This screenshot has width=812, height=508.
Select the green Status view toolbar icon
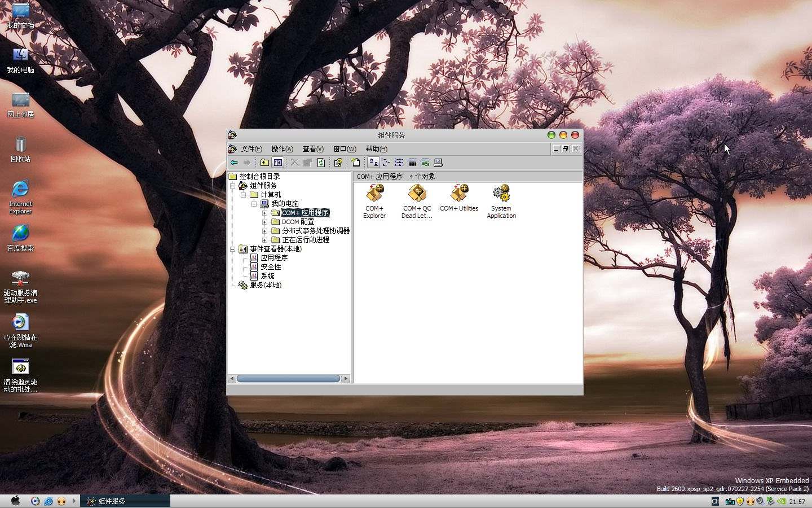(425, 163)
